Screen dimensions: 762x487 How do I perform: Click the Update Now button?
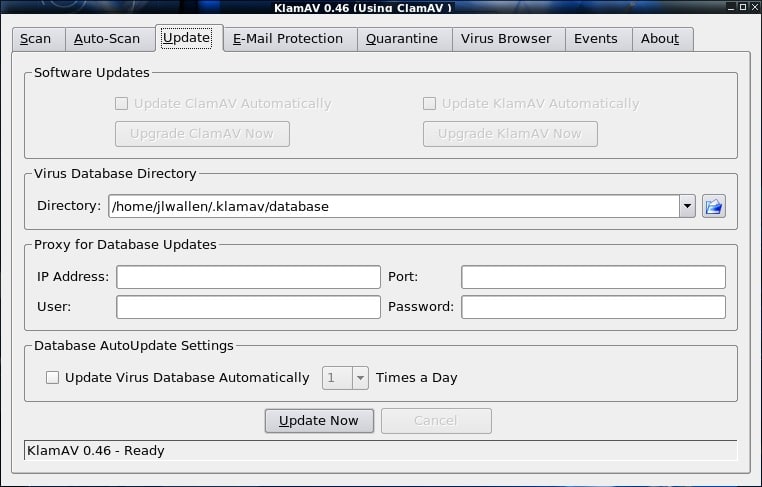319,421
